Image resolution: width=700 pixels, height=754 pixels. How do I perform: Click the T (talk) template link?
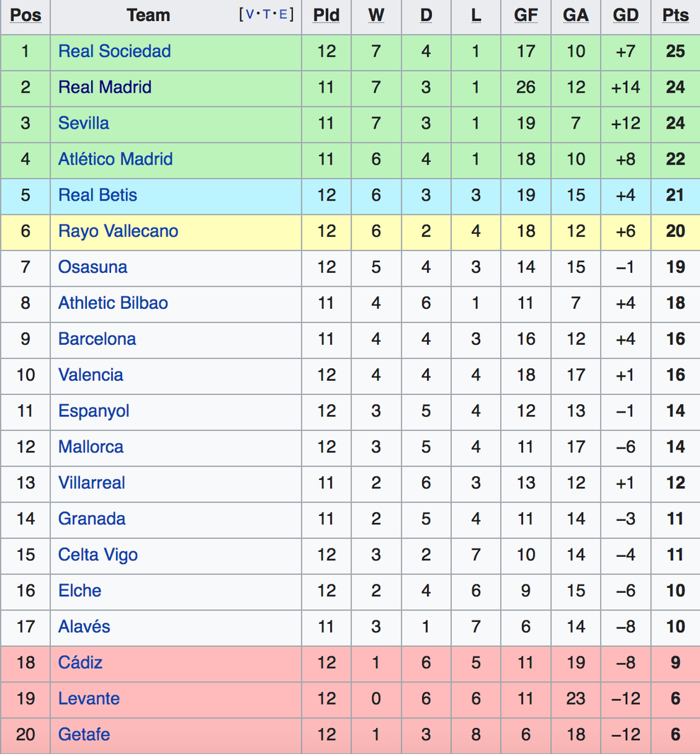pyautogui.click(x=266, y=14)
